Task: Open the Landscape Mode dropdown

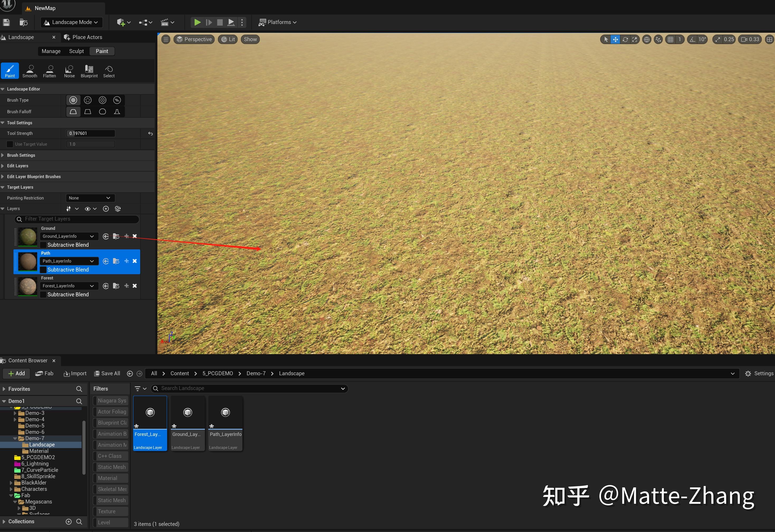Action: 71,22
